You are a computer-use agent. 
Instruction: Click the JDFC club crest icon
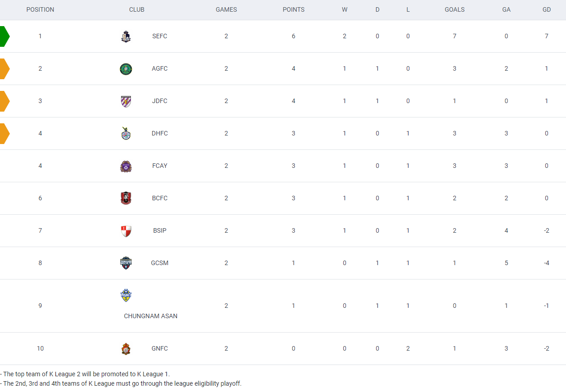tap(126, 101)
